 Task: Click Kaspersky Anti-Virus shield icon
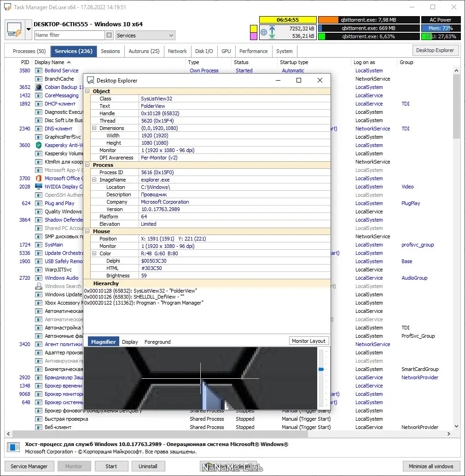click(39, 145)
